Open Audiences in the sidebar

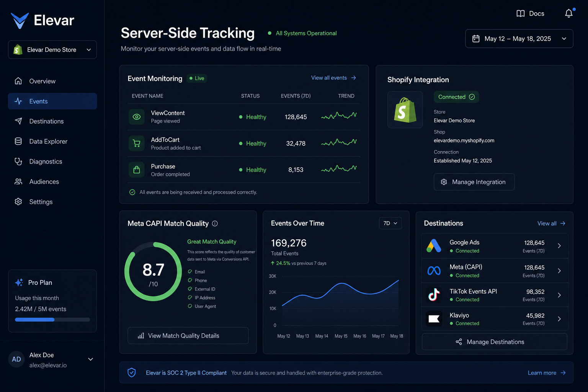point(52,181)
